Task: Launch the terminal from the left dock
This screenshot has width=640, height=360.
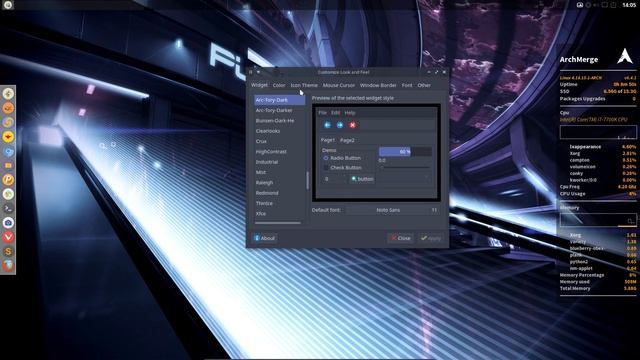Action: [x=8, y=208]
